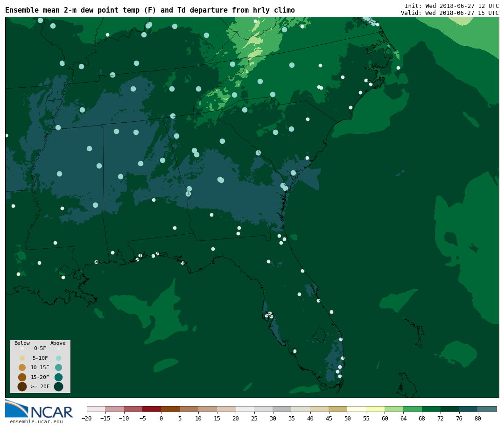Screen dimensions: 504x427
Task: Click the 'Valid: Wed 2018-06-27 15 UTC' text
Action: click(450, 13)
